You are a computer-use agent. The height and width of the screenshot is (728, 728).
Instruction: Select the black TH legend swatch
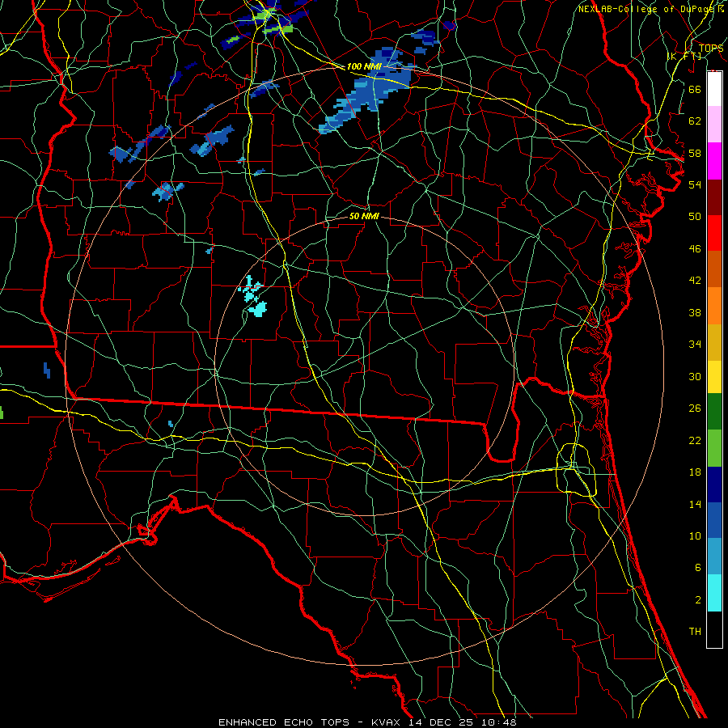click(714, 629)
